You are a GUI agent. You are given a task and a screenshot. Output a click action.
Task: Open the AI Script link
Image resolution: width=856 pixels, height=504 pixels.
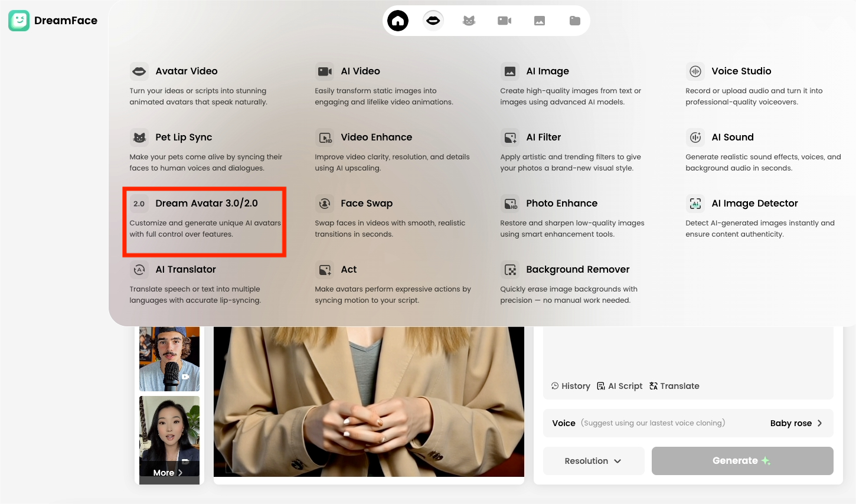[x=620, y=386]
